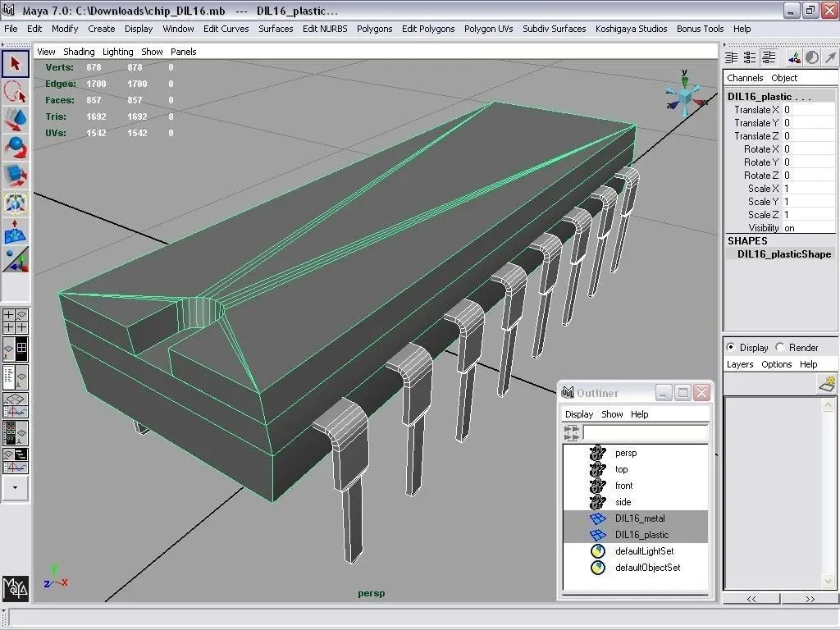Select the Display radio button in the Layer Editor
This screenshot has height=630, width=840.
point(731,347)
